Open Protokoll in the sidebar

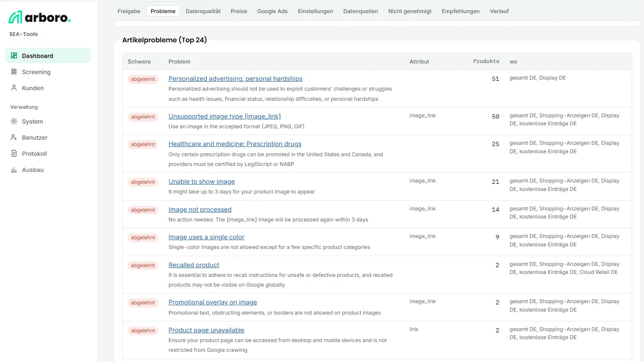(48, 154)
